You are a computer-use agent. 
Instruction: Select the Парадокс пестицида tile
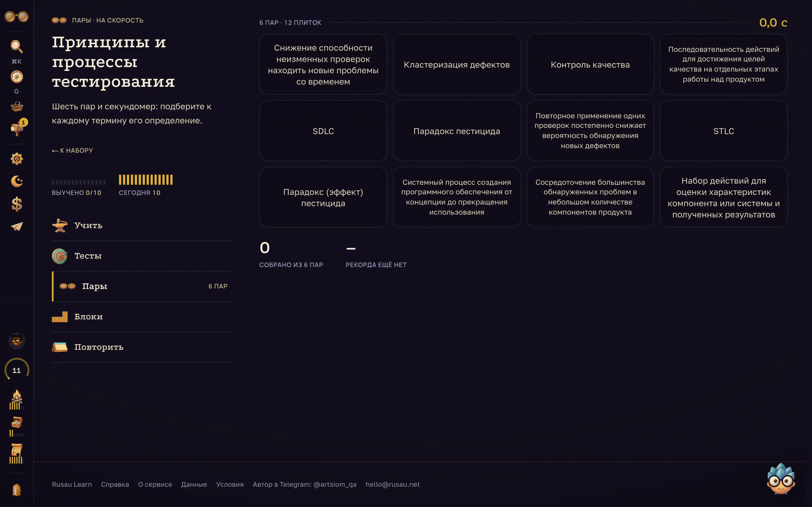point(457,131)
